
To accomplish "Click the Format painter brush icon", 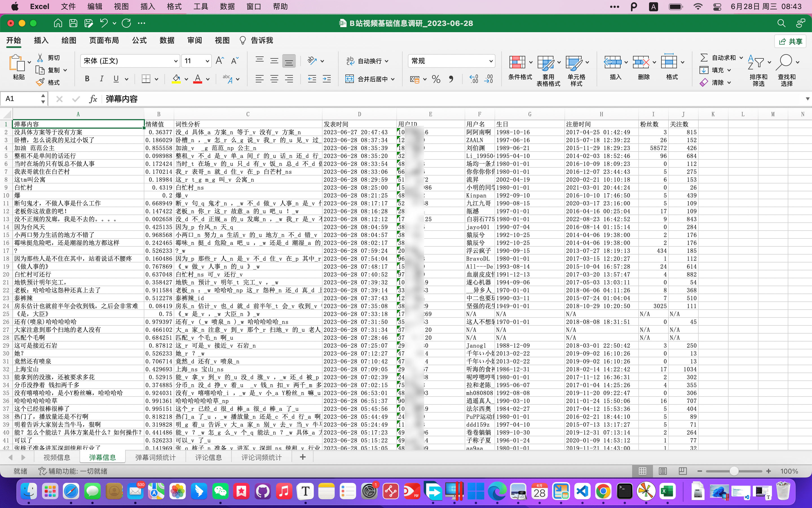I will (40, 82).
